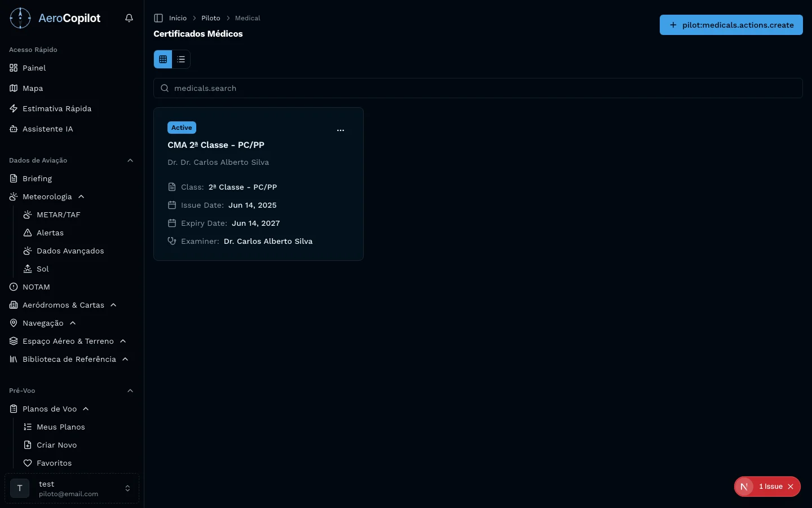Image resolution: width=812 pixels, height=508 pixels.
Task: Go to Painel in quick access
Action: 34,68
